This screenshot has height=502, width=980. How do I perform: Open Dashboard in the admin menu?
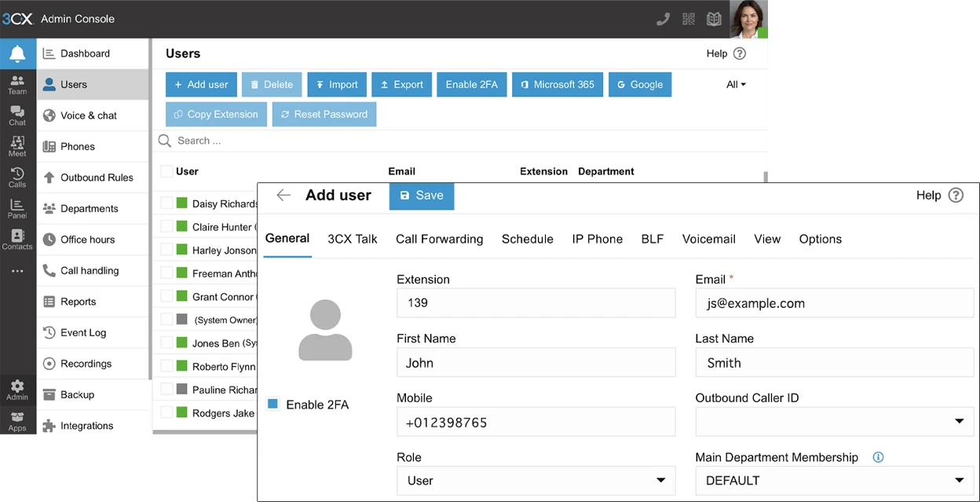[x=93, y=53]
